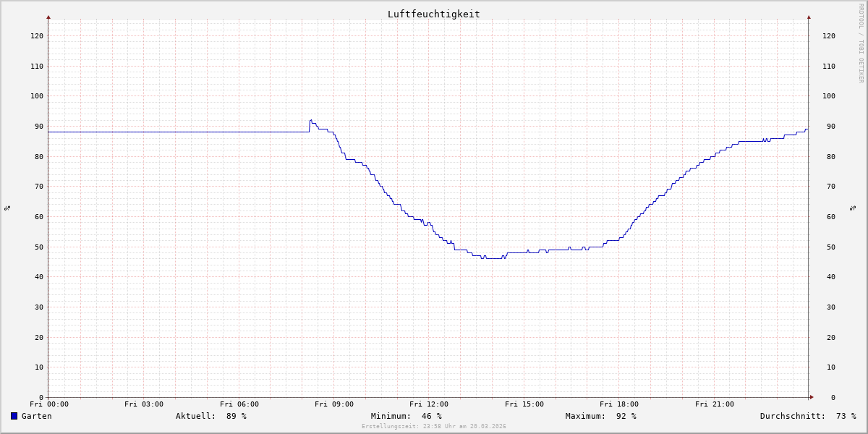Click the creation timestamp 'Erstellungszeit' footer text
Image resolution: width=868 pixels, height=434 pixels.
pos(434,426)
